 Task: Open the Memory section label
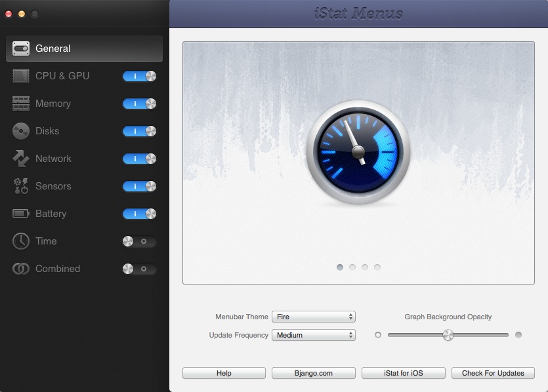[53, 104]
